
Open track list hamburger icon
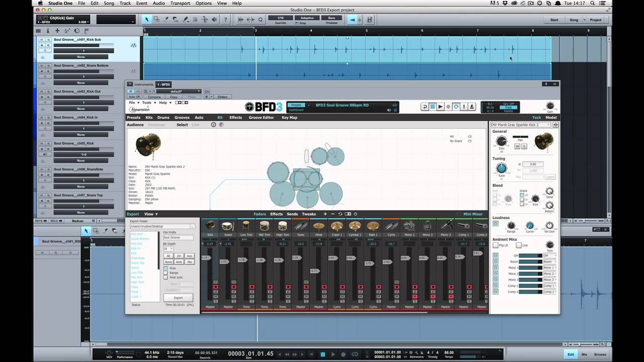(38, 31)
